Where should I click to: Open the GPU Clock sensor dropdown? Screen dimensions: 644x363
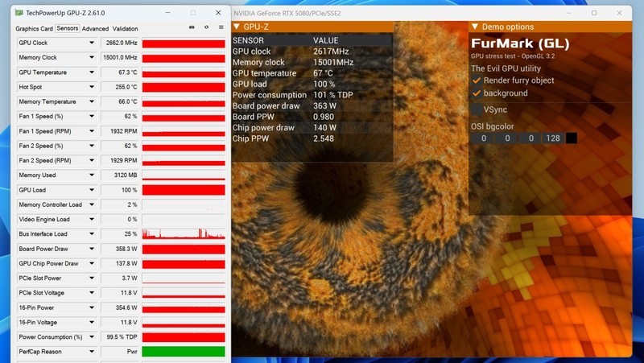(x=92, y=43)
